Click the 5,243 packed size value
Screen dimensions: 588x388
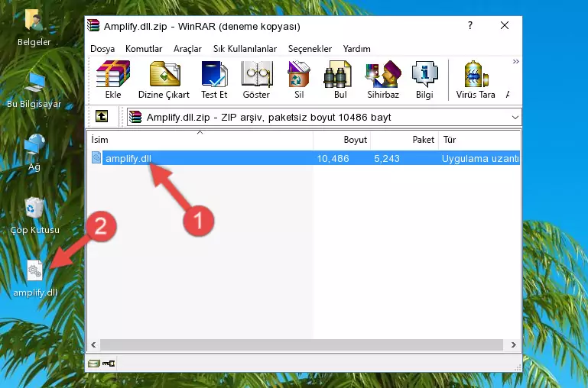387,158
